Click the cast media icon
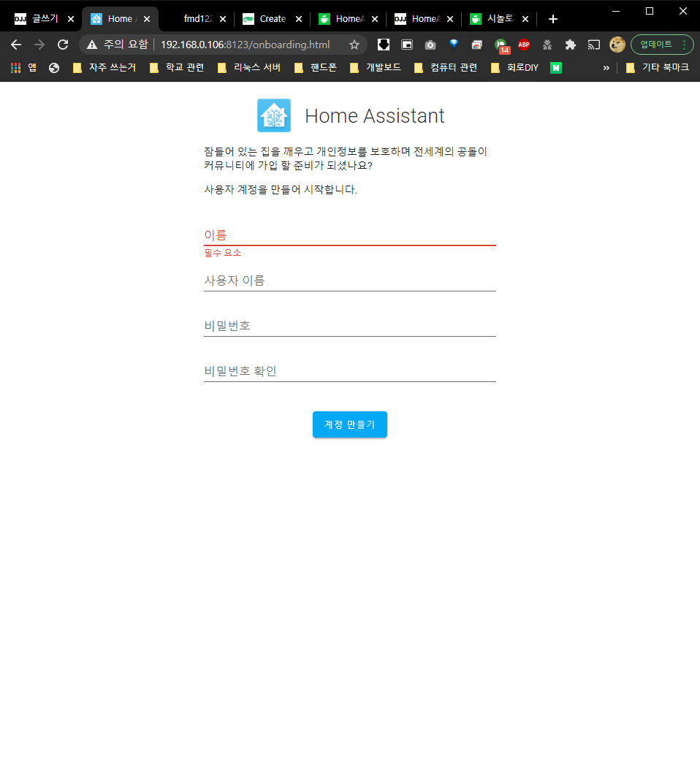Screen dimensions: 700x759 click(x=594, y=45)
